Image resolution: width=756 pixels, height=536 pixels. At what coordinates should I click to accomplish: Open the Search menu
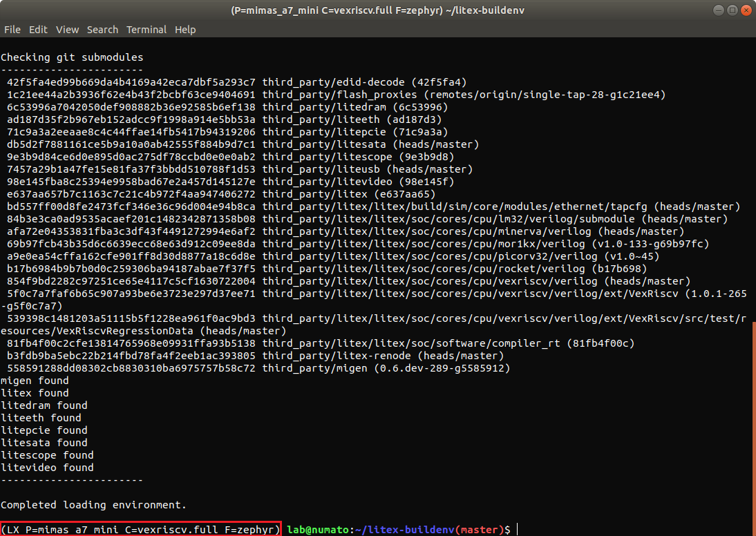pos(102,30)
